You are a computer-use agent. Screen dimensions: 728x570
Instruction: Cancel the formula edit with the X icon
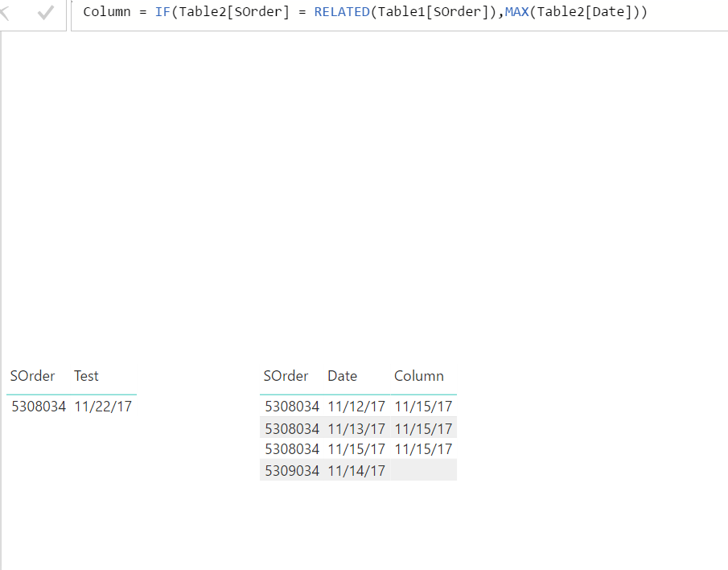click(5, 13)
